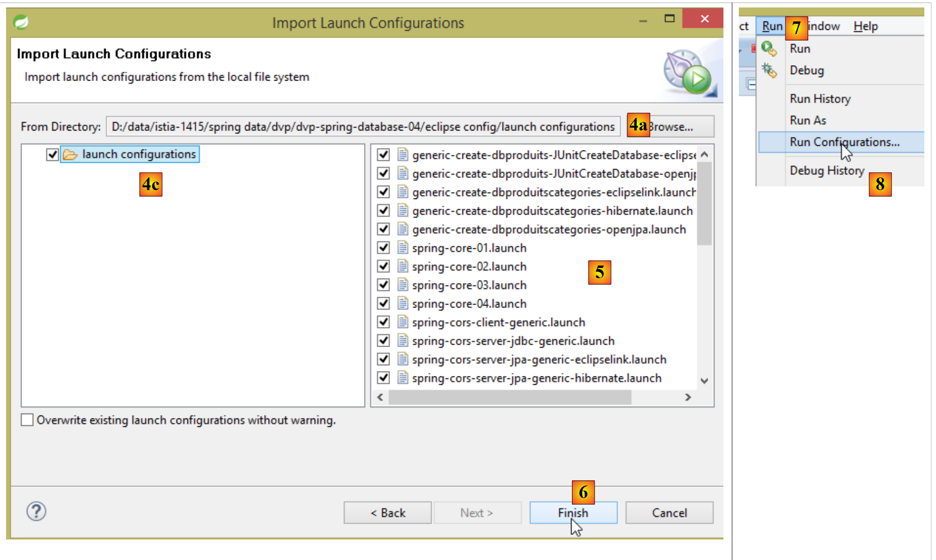Click the wizard banner launch image
936x560 pixels.
point(688,72)
